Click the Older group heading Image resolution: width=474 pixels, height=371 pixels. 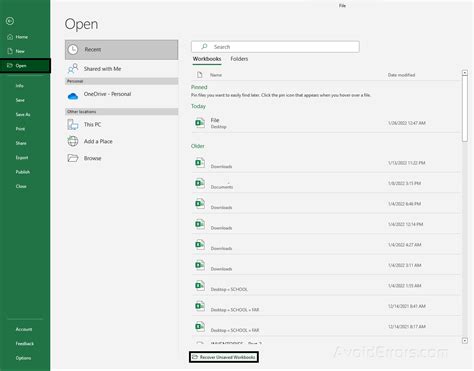[x=198, y=146]
